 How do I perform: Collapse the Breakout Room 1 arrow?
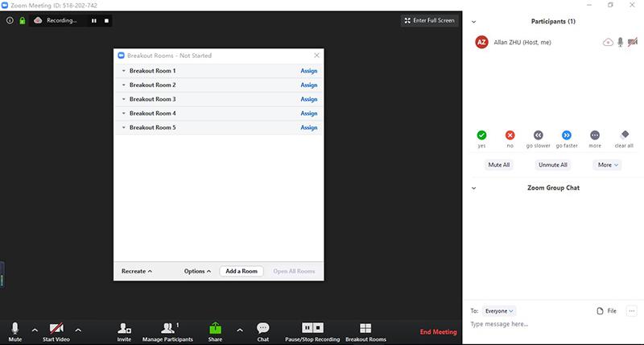(x=124, y=71)
